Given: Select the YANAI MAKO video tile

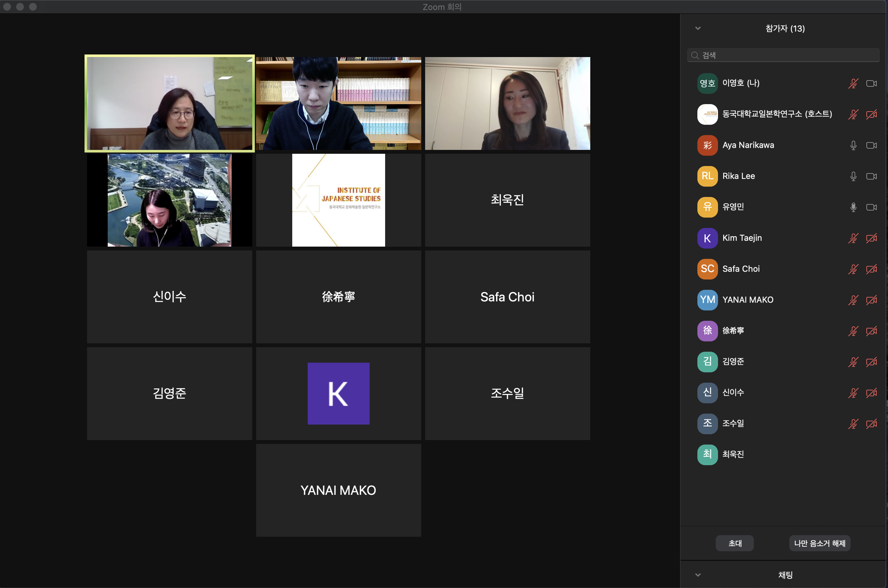Looking at the screenshot, I should [338, 491].
